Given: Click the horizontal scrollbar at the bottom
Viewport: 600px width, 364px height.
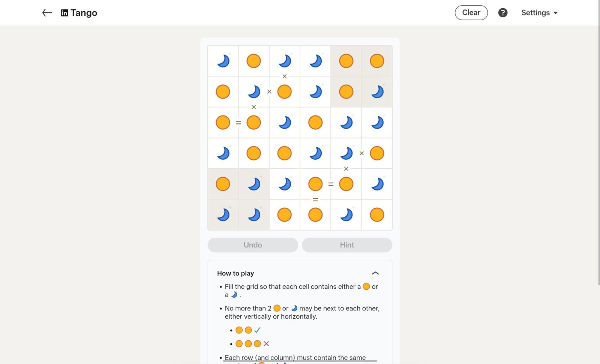Looking at the screenshot, I should [x=300, y=361].
